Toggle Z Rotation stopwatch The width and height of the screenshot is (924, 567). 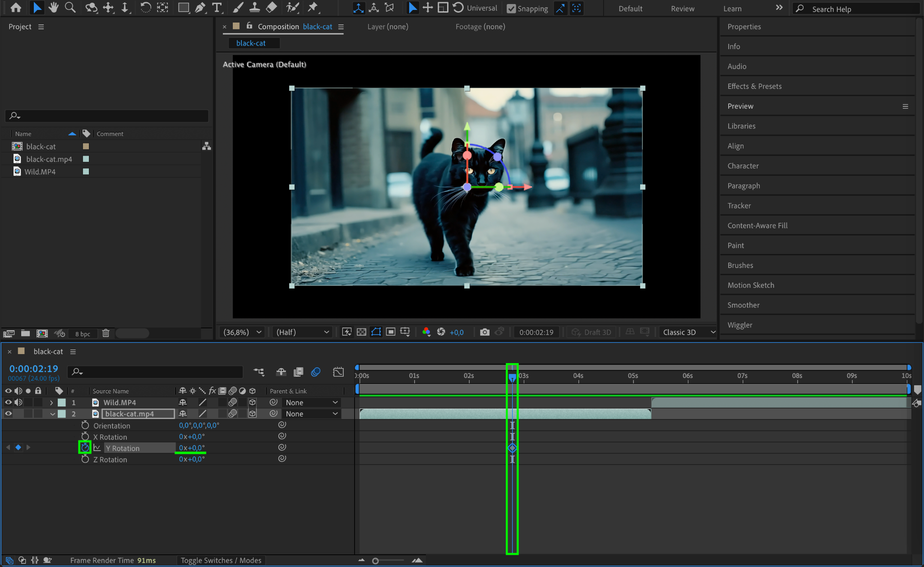(85, 459)
